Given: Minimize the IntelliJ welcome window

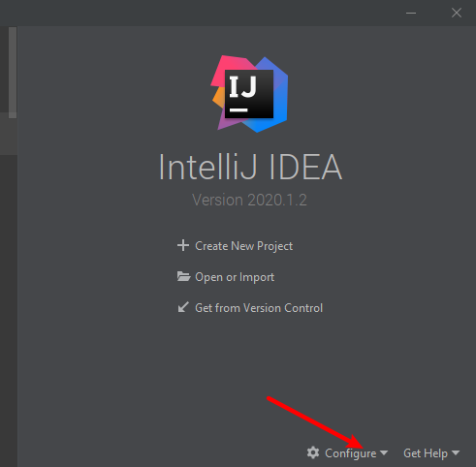Looking at the screenshot, I should point(411,13).
